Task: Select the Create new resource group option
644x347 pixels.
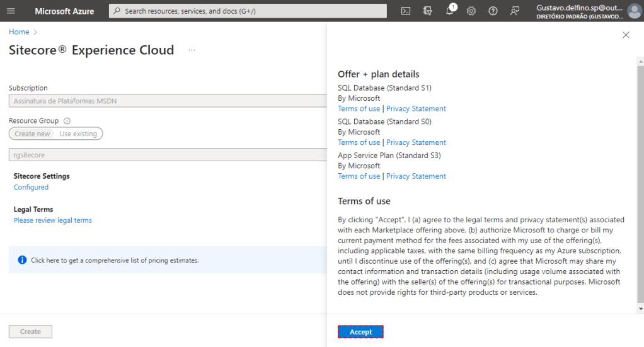Action: (32, 134)
